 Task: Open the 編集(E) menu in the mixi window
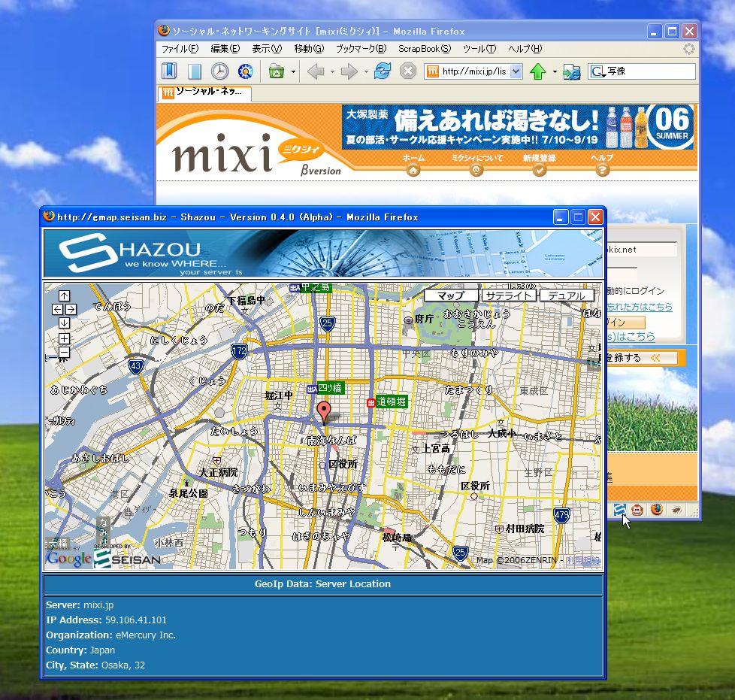pos(225,49)
